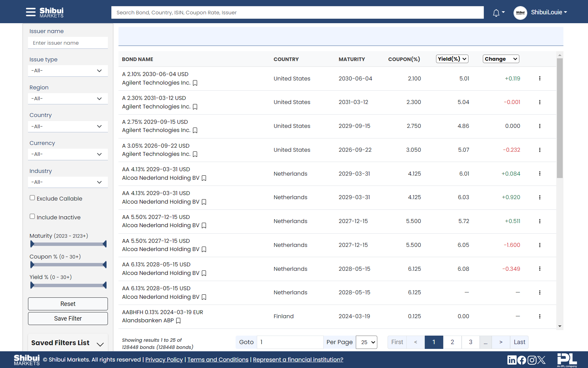The height and width of the screenshot is (368, 588).
Task: Visit the Shibui X (Twitter) page
Action: [x=542, y=360]
